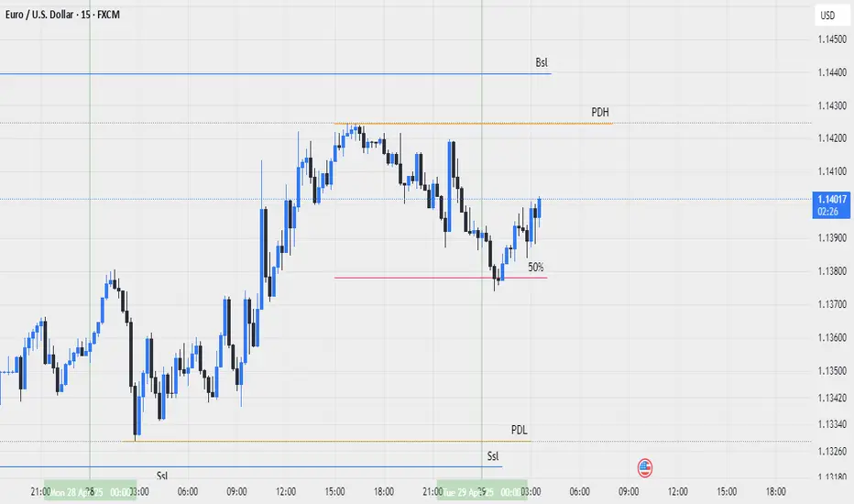Click the 1.14300 price axis label
Screen dimensions: 854x504
tap(832, 105)
